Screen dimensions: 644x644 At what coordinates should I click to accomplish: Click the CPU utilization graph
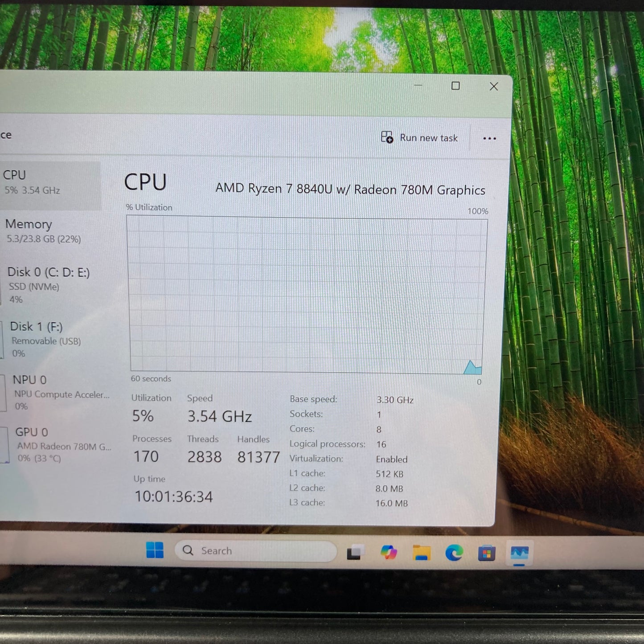point(307,294)
